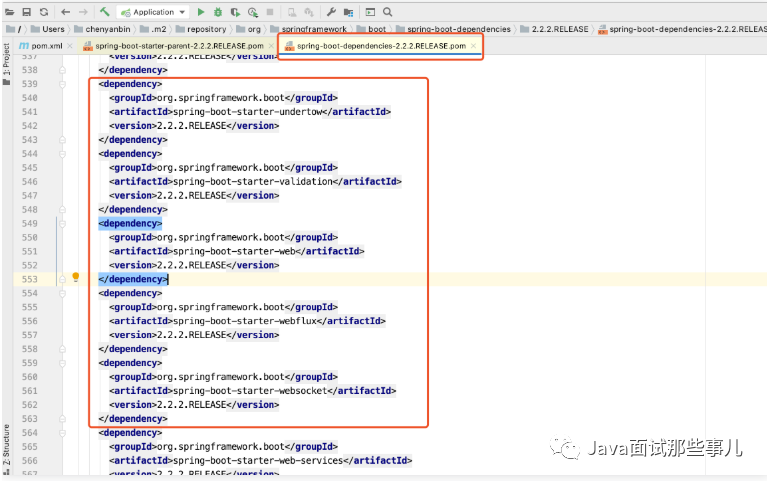Image resolution: width=767 pixels, height=481 pixels.
Task: Click the springframework breadcrumb folder
Action: (309, 29)
